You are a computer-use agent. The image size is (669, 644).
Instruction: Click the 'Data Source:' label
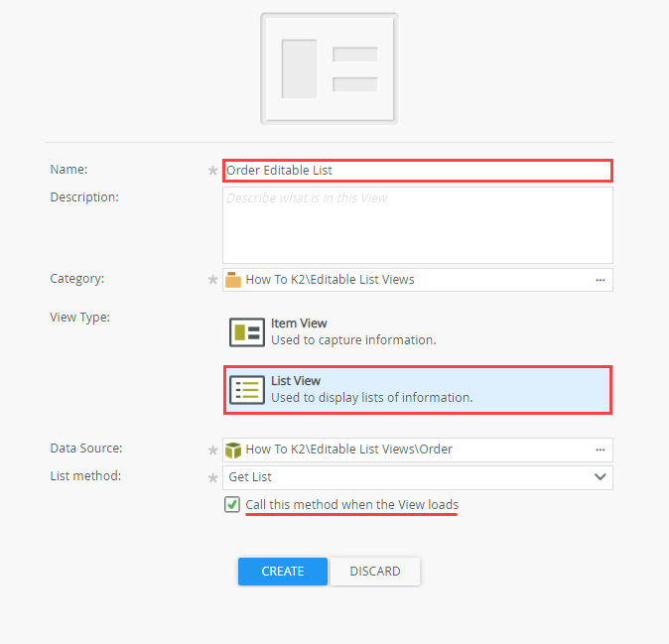[86, 449]
